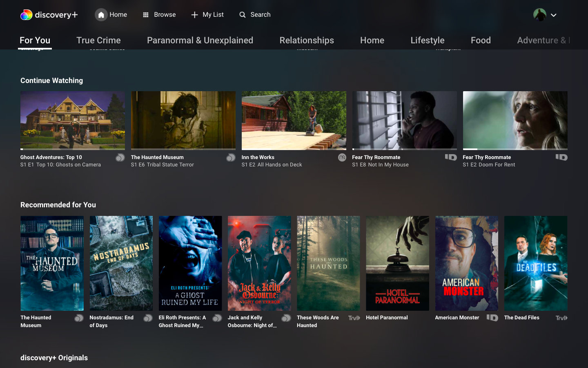
Task: Open the Nostradamus End of Days poster
Action: click(x=121, y=263)
